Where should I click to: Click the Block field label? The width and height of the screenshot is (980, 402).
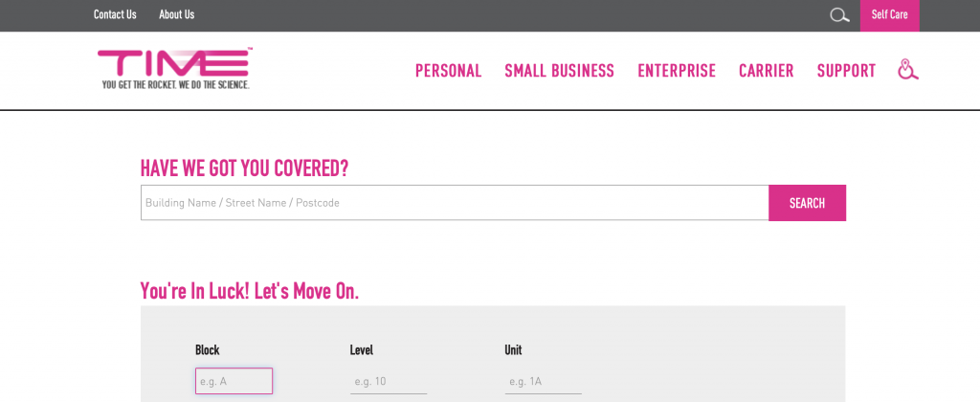tap(208, 350)
